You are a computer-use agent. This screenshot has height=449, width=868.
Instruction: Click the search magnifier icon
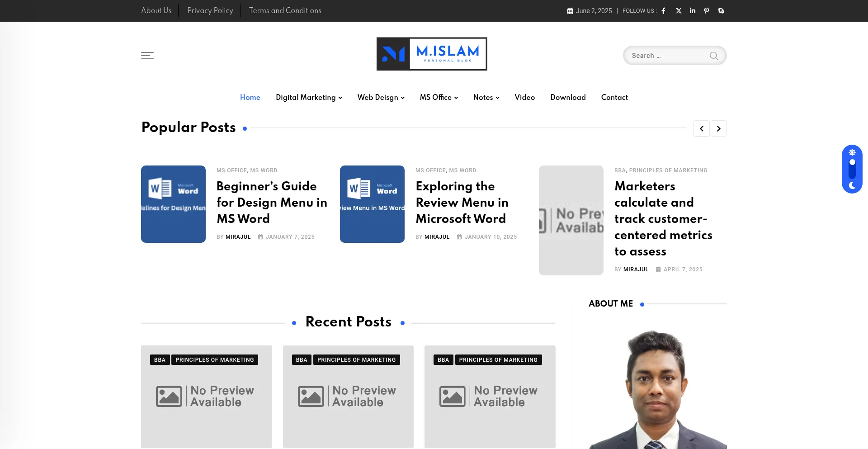tap(714, 56)
